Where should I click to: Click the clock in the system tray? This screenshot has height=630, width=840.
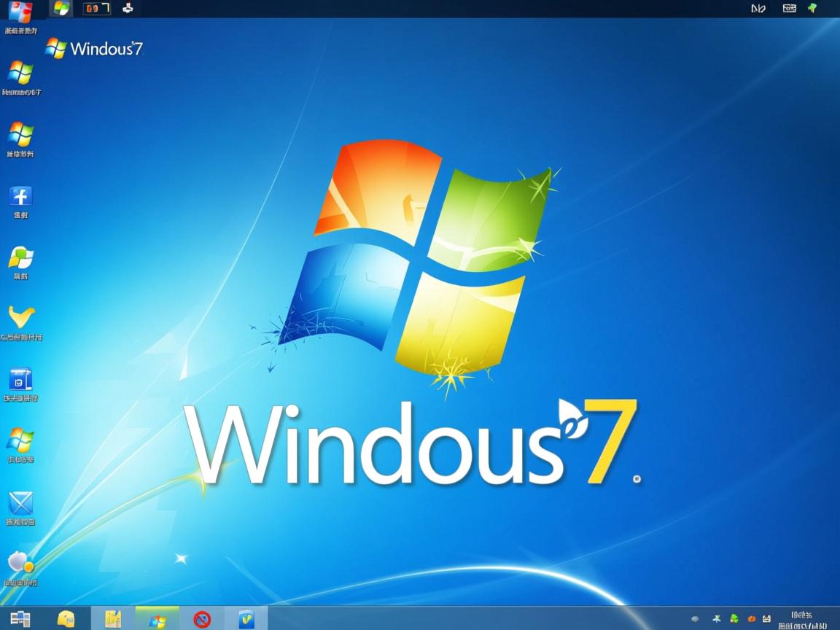801,620
